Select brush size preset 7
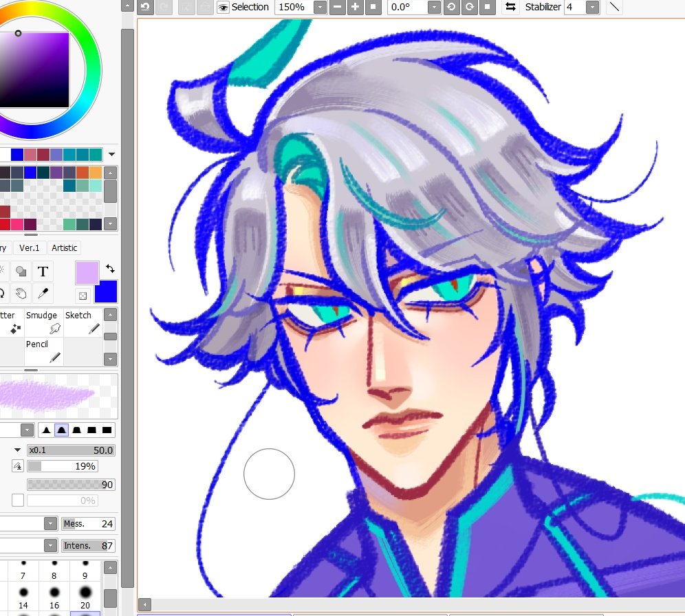Screen dimensions: 685x616 click(x=23, y=570)
